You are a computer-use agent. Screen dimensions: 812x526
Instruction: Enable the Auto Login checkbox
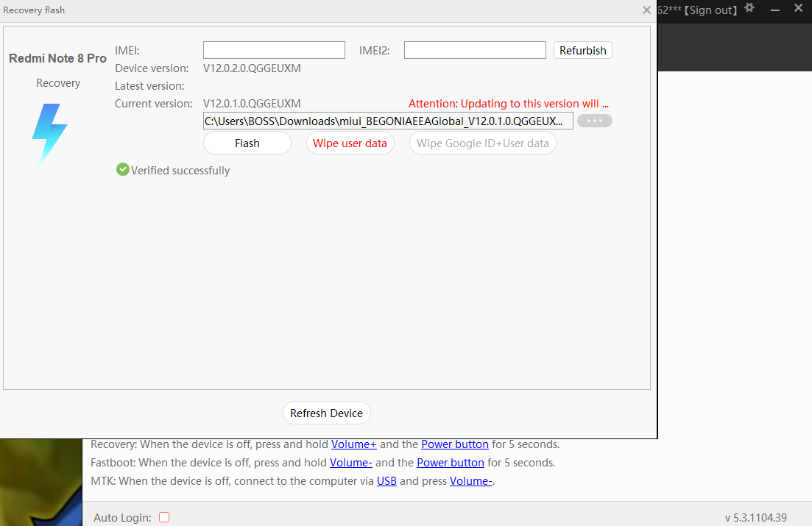pos(164,517)
